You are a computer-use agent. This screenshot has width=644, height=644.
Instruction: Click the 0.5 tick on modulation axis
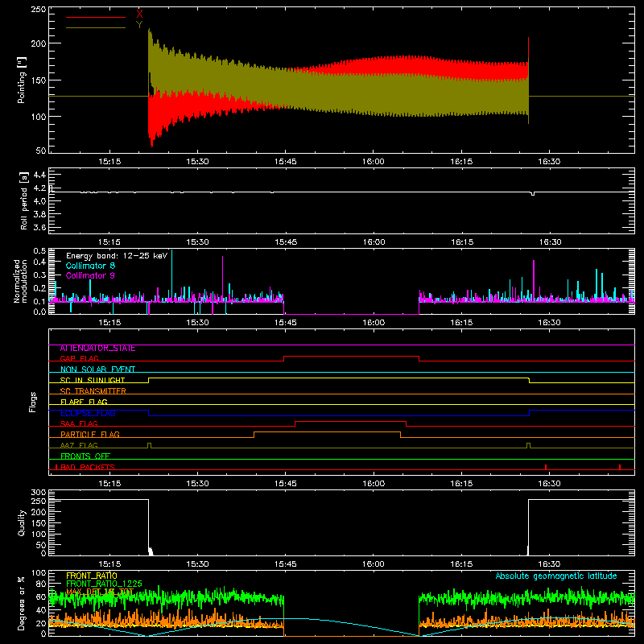39,250
